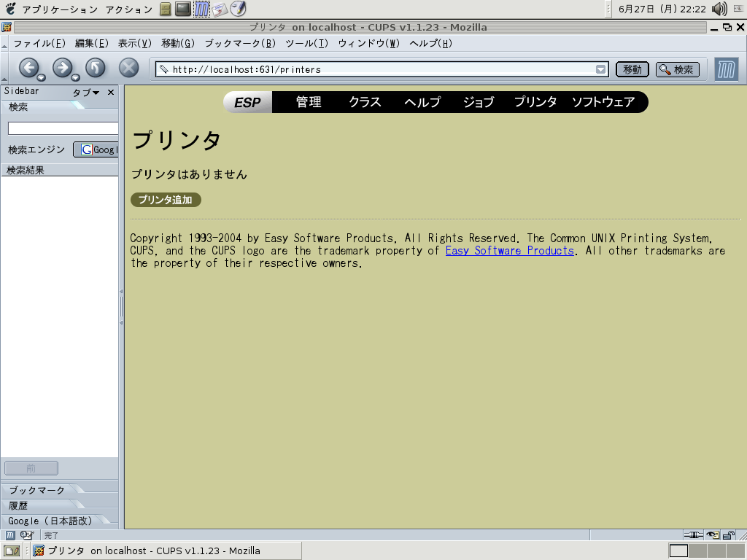
Task: Launch the text editor pen icon in panel
Action: click(238, 9)
